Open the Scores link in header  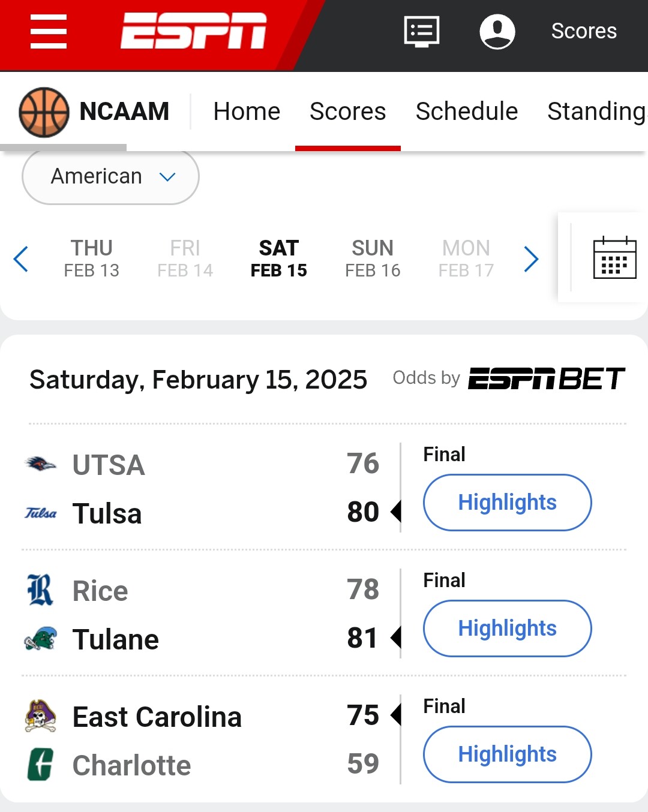(584, 31)
